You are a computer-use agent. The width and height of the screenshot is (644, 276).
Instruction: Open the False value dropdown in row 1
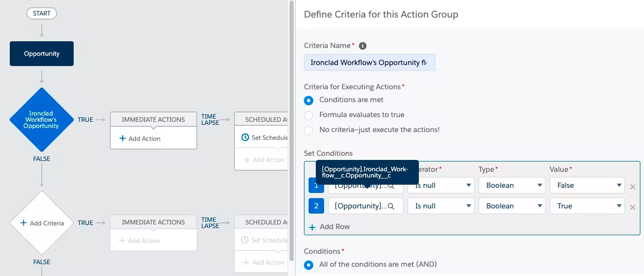(x=587, y=185)
